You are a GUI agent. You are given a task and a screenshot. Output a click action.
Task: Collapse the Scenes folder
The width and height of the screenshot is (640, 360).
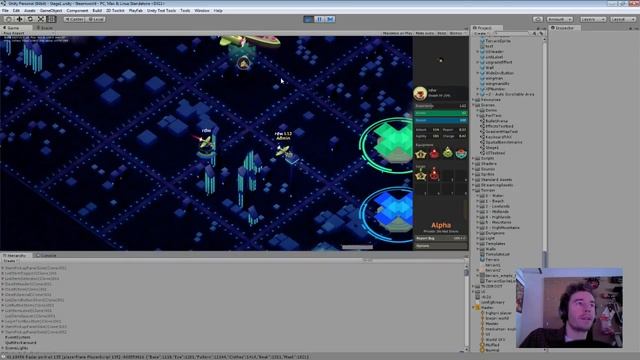tap(473, 105)
